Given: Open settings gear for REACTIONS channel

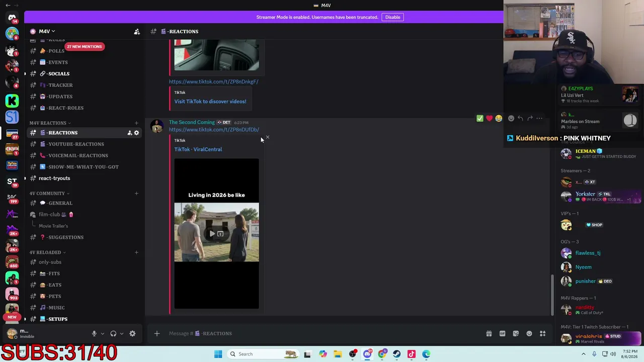Looking at the screenshot, I should pyautogui.click(x=136, y=133).
